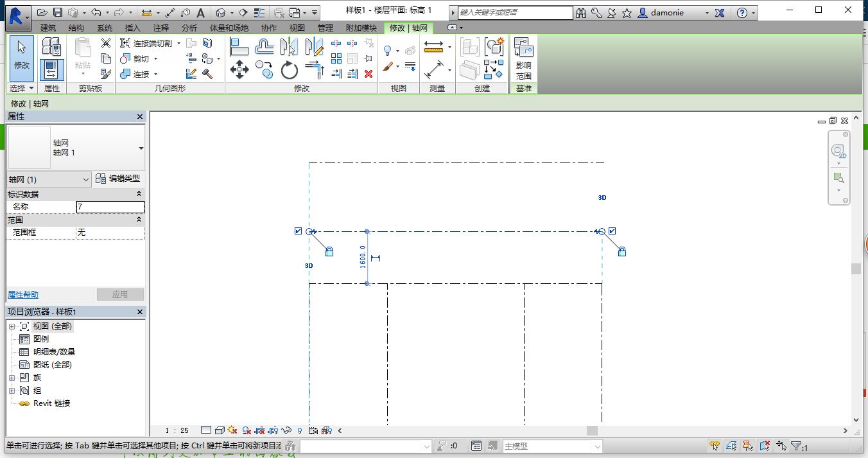Choose the Mirror - Pick Axis tool
Image resolution: width=868 pixels, height=458 pixels.
(x=290, y=46)
